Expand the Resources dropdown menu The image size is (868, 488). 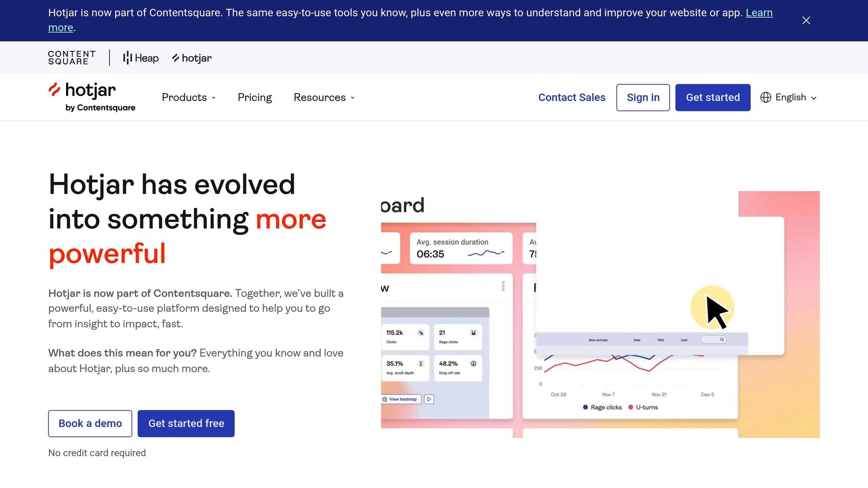click(324, 97)
